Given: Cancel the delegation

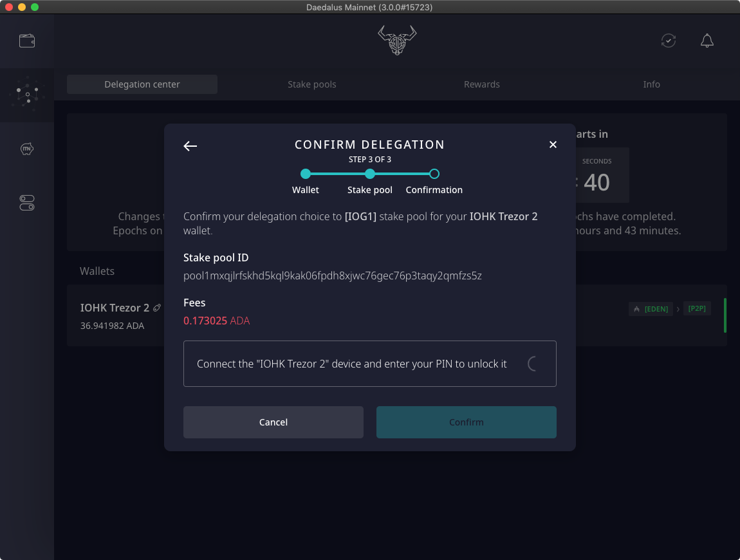Looking at the screenshot, I should pyautogui.click(x=273, y=422).
